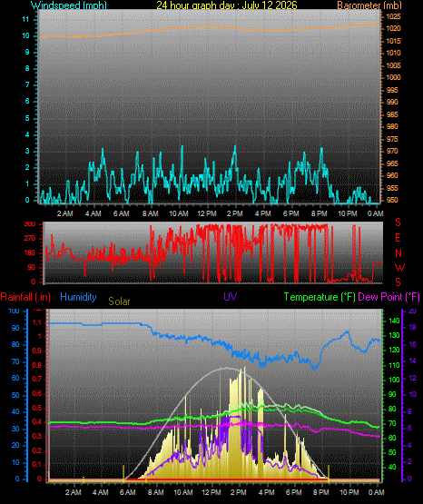Click 4 AM on the bottom time axis
This screenshot has width=423, height=504.
click(x=100, y=492)
